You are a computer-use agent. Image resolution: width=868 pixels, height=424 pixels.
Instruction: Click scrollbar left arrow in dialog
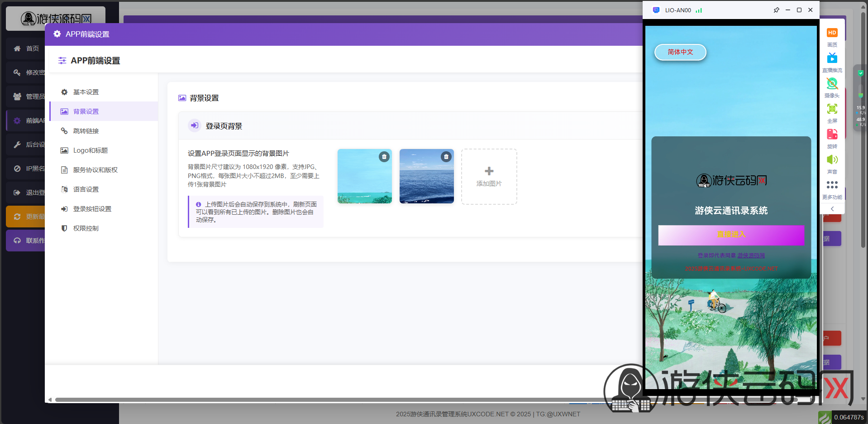click(x=50, y=400)
